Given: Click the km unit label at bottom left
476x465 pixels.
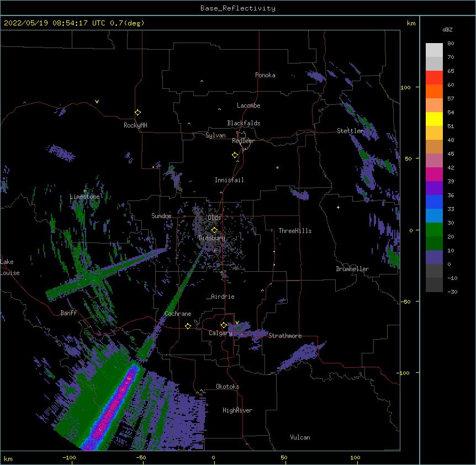Looking at the screenshot, I should click(8, 458).
